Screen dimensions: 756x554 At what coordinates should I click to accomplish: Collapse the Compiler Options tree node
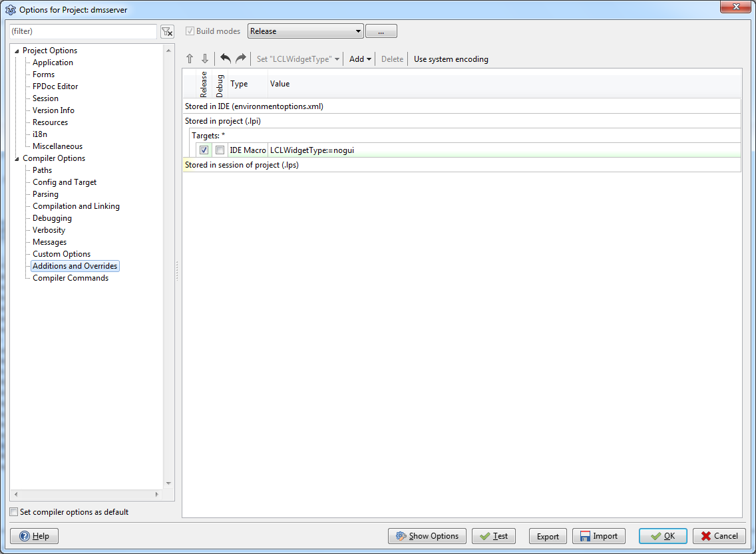pyautogui.click(x=17, y=158)
